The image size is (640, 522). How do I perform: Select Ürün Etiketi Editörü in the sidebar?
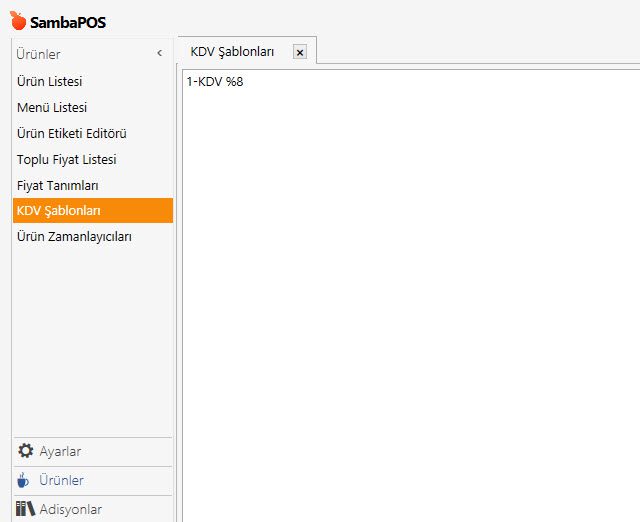pyautogui.click(x=71, y=133)
